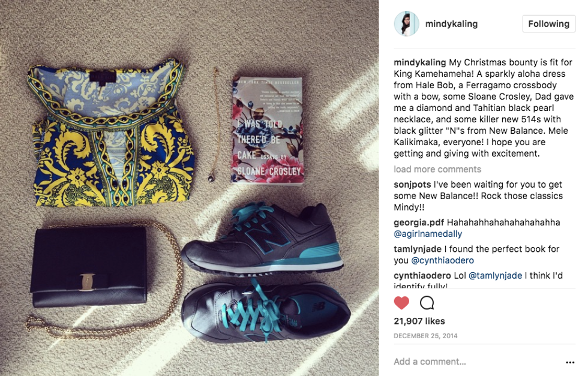Click mindykaling's profile picture avatar
The image size is (588, 376).
pyautogui.click(x=407, y=23)
